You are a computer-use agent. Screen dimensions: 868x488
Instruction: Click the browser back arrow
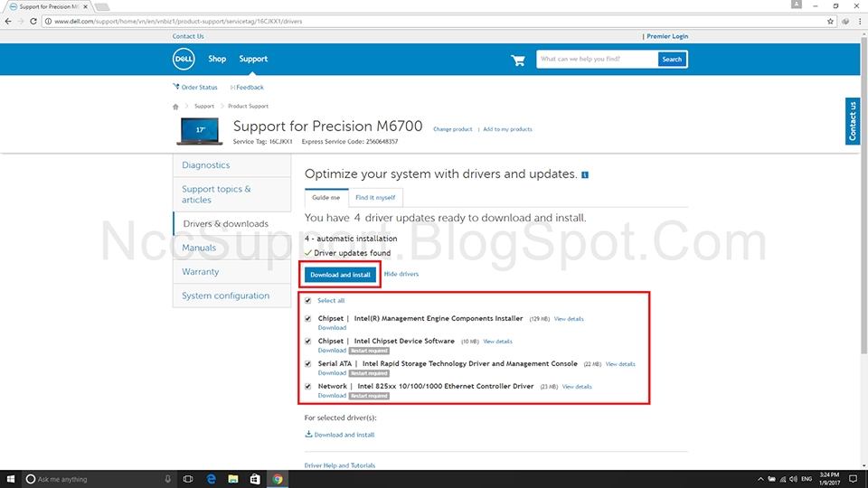(x=8, y=21)
